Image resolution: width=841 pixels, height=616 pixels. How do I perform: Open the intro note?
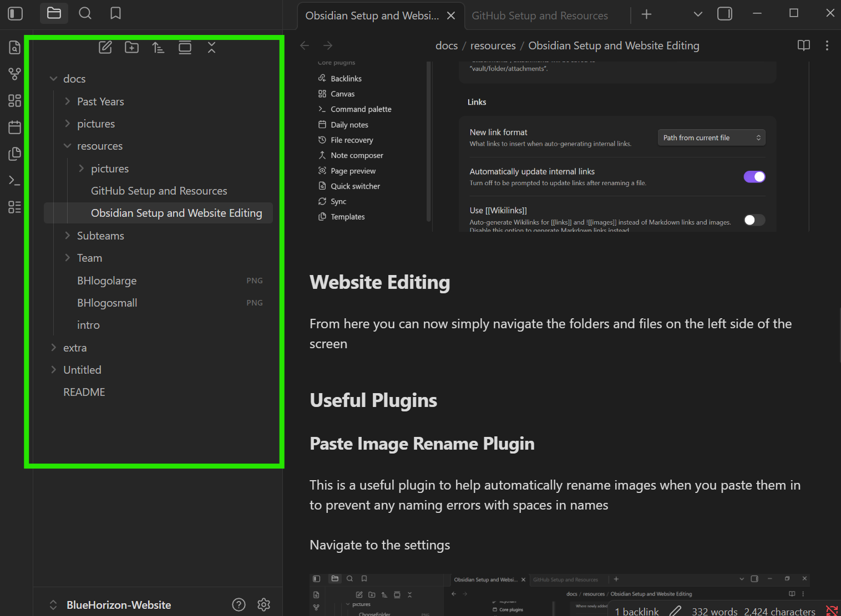[89, 325]
